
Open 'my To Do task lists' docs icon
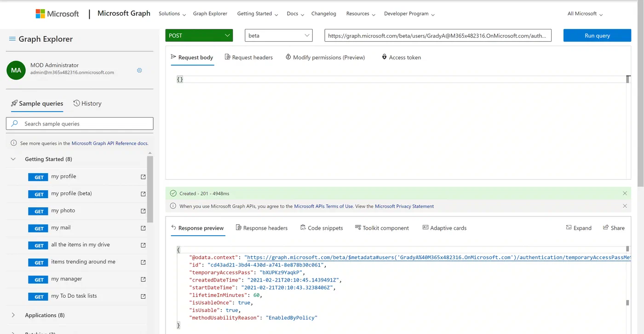coord(143,296)
